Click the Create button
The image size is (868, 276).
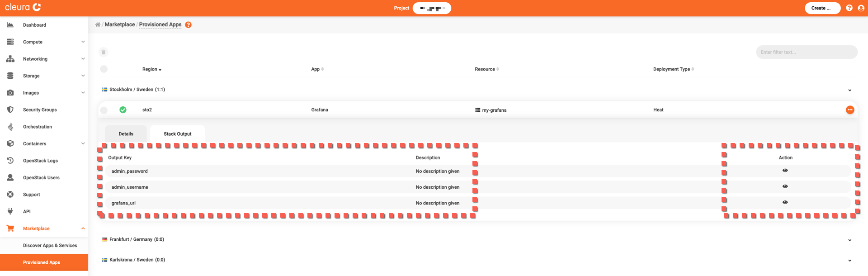pyautogui.click(x=822, y=8)
